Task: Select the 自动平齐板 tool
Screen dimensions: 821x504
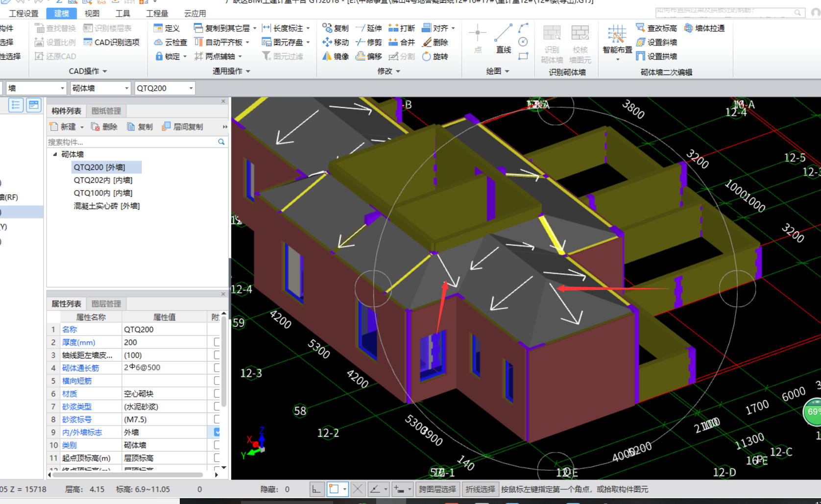Action: [221, 43]
